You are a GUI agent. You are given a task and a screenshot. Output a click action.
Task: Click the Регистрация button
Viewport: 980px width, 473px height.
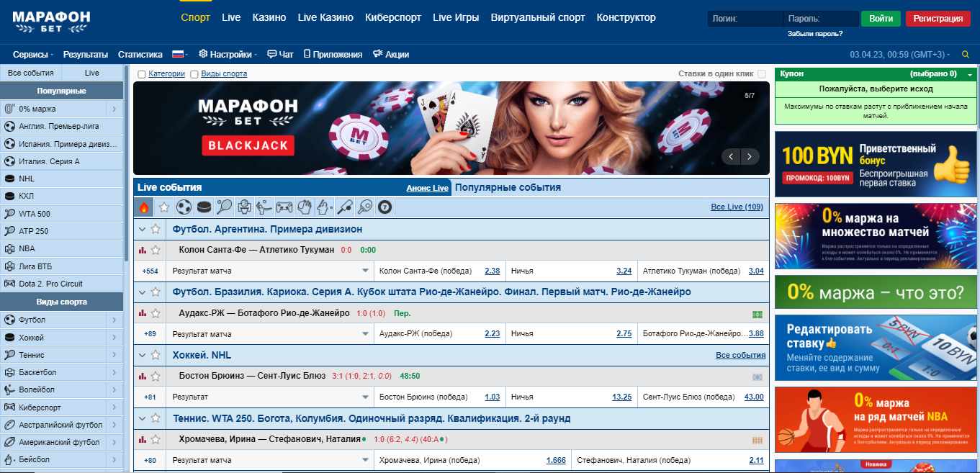938,19
